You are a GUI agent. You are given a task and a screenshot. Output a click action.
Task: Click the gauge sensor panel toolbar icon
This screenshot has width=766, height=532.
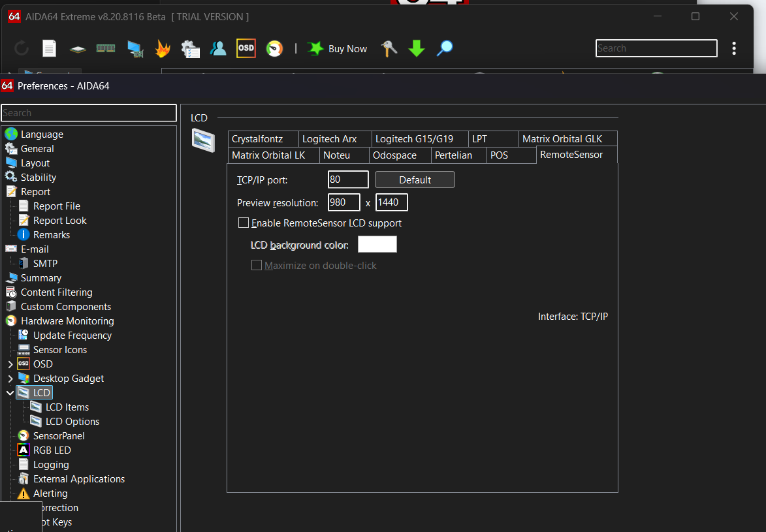(x=275, y=48)
